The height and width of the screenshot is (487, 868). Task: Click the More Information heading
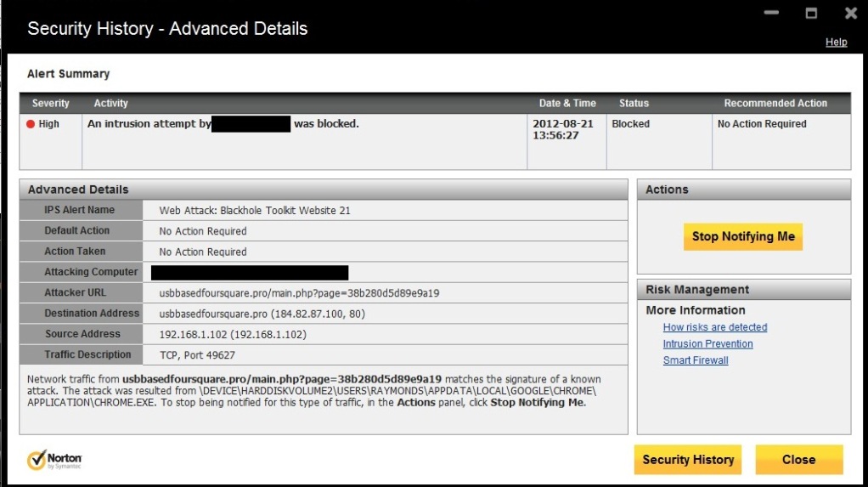696,310
